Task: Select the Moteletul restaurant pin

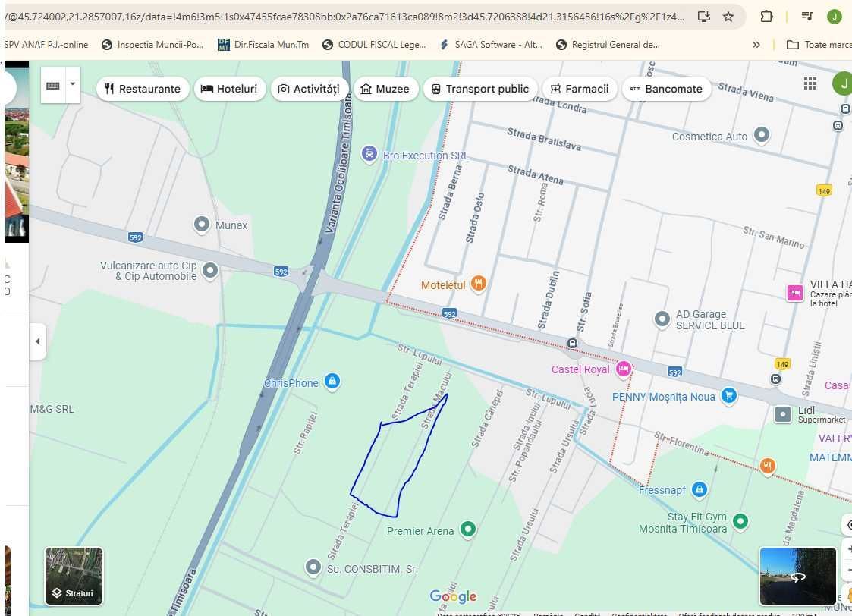Action: (478, 284)
